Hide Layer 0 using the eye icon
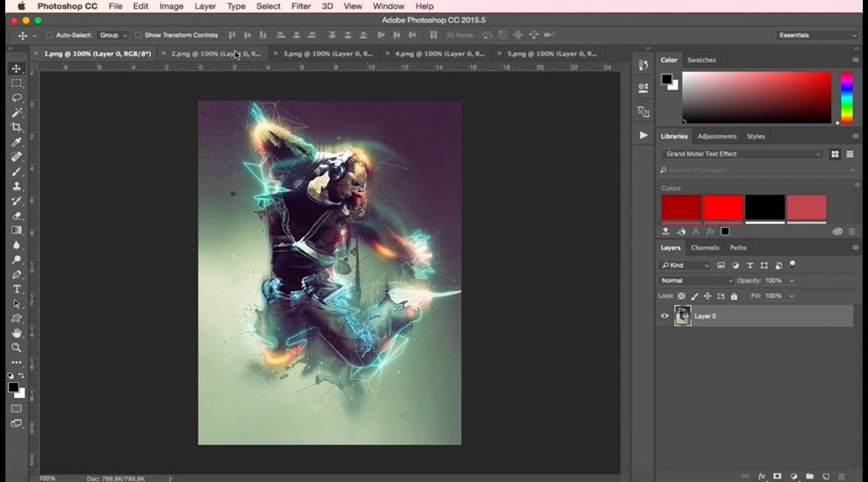Screen dimensions: 868x482 [x=665, y=316]
